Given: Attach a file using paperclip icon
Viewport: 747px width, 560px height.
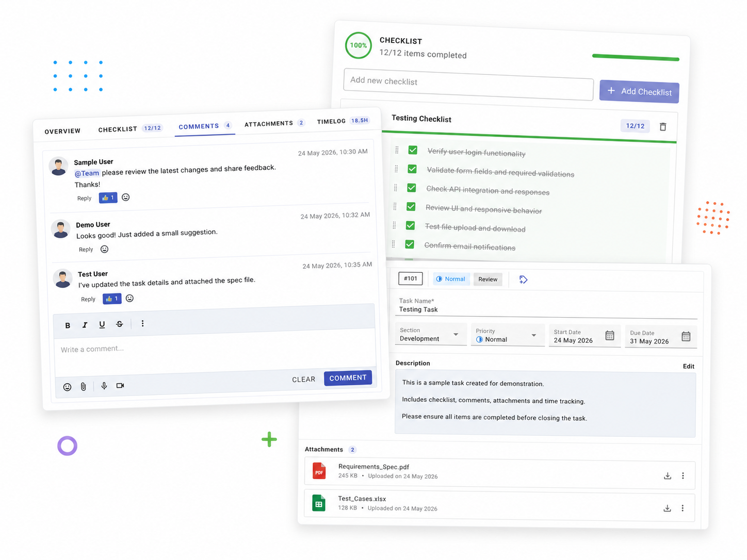Looking at the screenshot, I should (83, 386).
